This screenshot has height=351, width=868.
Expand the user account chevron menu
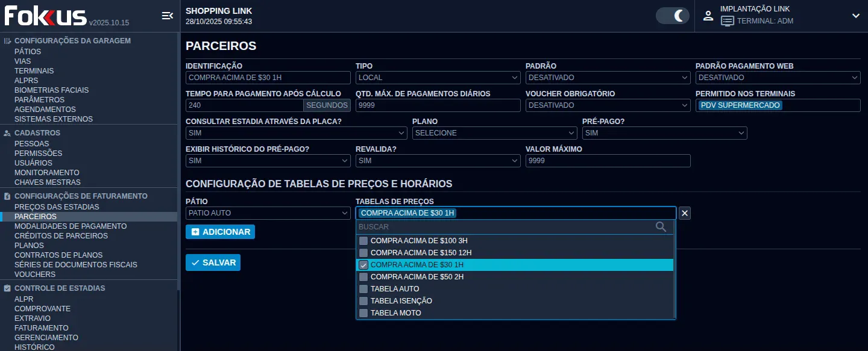click(855, 16)
